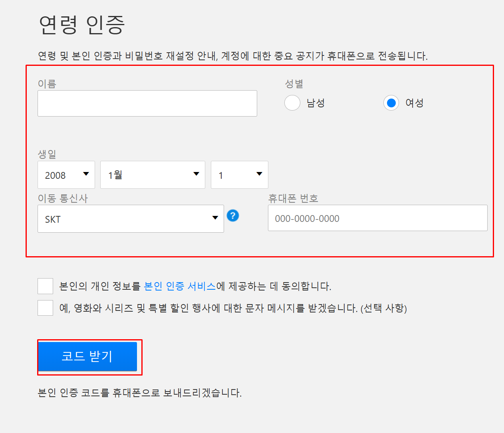This screenshot has width=504, height=433.
Task: Click the 휴대폰 번호 phone number field
Action: tap(378, 218)
